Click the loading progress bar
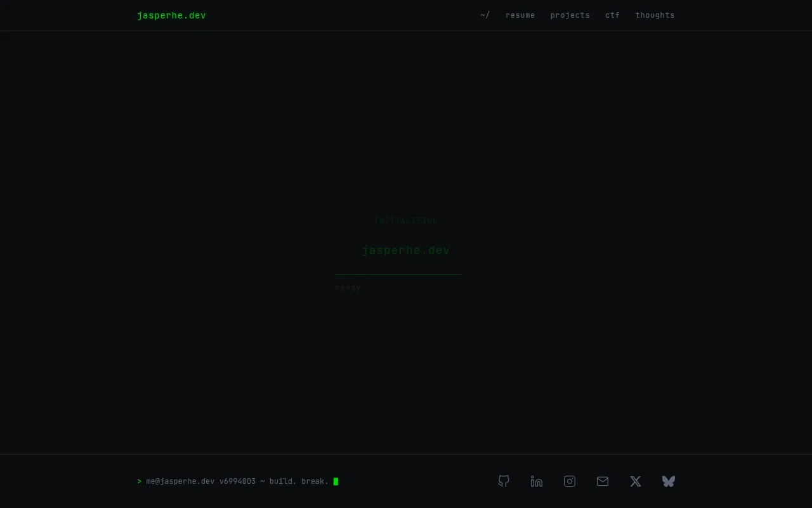 (x=398, y=274)
